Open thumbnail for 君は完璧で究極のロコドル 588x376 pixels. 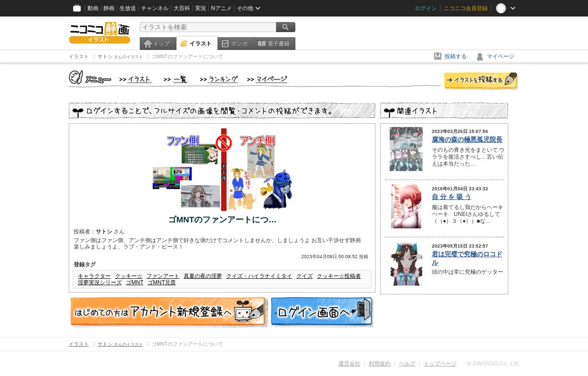point(406,264)
